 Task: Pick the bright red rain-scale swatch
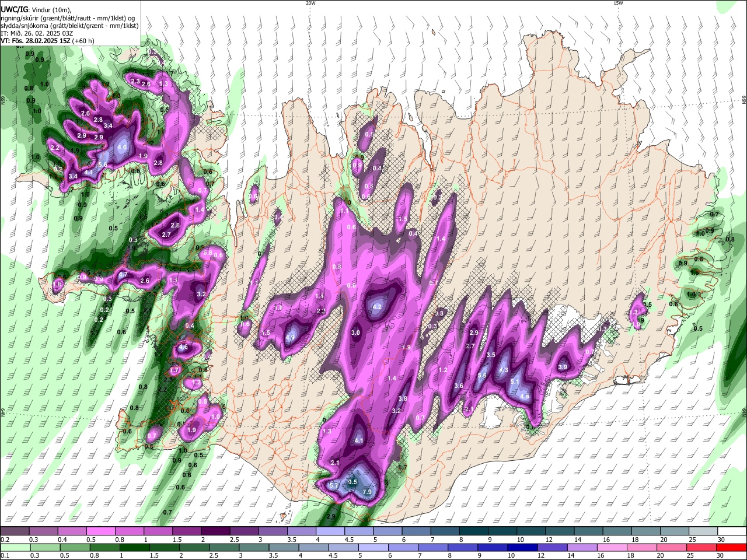tap(731, 547)
